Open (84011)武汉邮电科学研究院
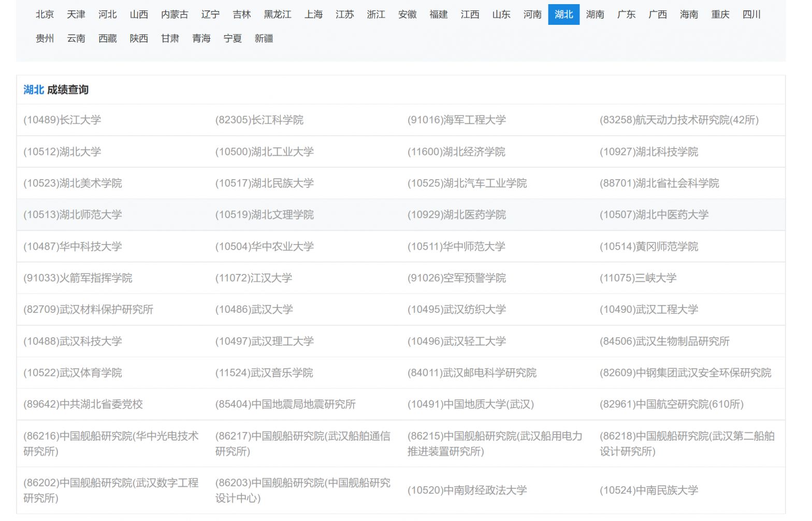 click(472, 373)
